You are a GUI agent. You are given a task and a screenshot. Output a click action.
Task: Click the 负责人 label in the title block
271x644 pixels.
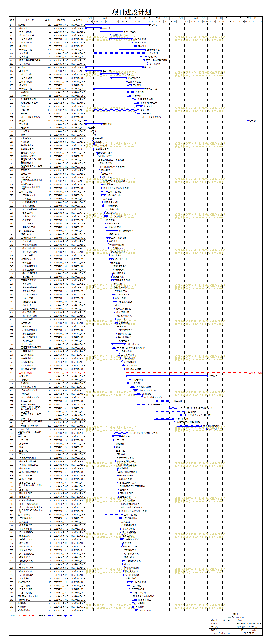[x=241, y=620]
